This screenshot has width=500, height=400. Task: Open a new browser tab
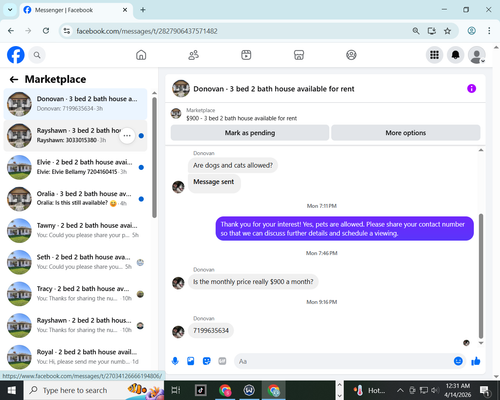143,10
